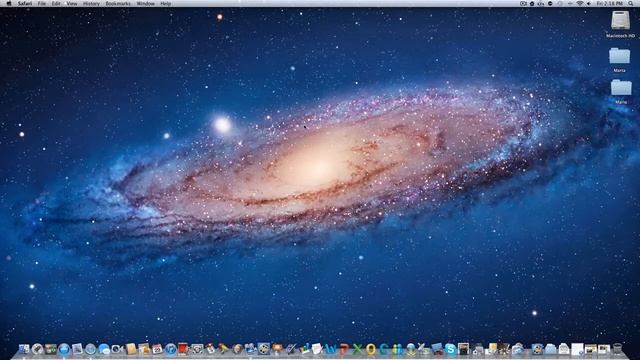Open Finder from the Dock

pos(24,349)
